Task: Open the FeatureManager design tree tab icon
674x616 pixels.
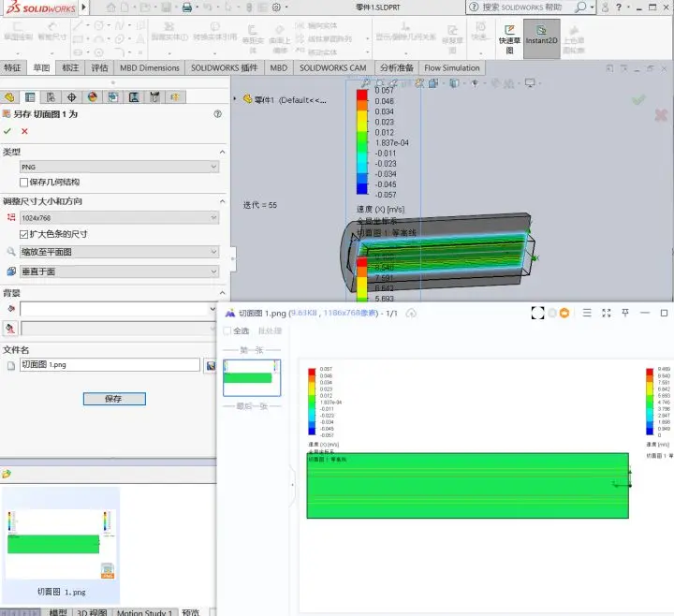Action: pyautogui.click(x=9, y=97)
